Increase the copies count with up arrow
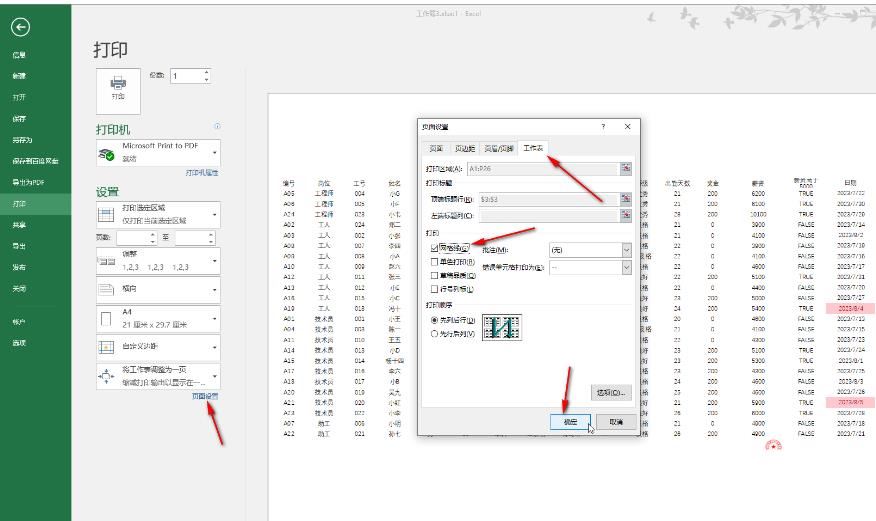Image resolution: width=876 pixels, height=521 pixels. point(207,72)
